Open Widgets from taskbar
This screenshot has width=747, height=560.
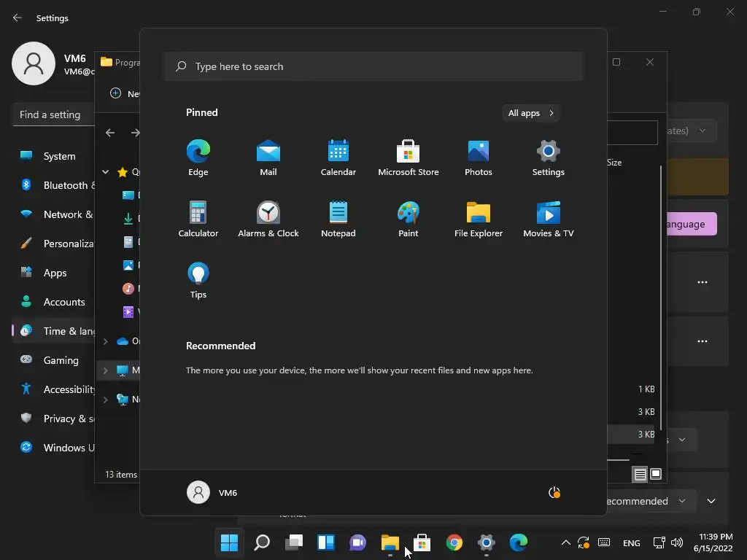tap(326, 542)
